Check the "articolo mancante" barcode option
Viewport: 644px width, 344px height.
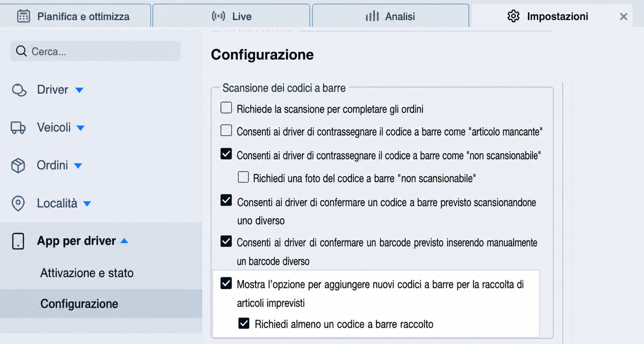tap(226, 131)
